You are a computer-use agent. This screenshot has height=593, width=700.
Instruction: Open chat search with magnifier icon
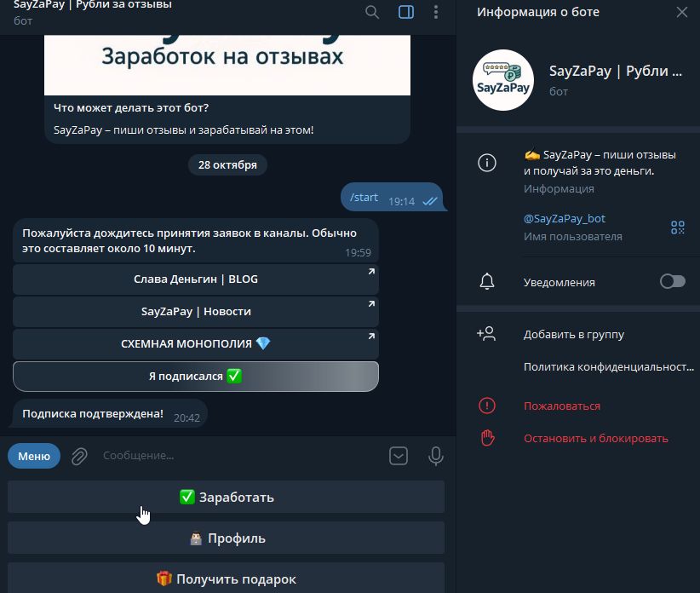click(x=372, y=12)
